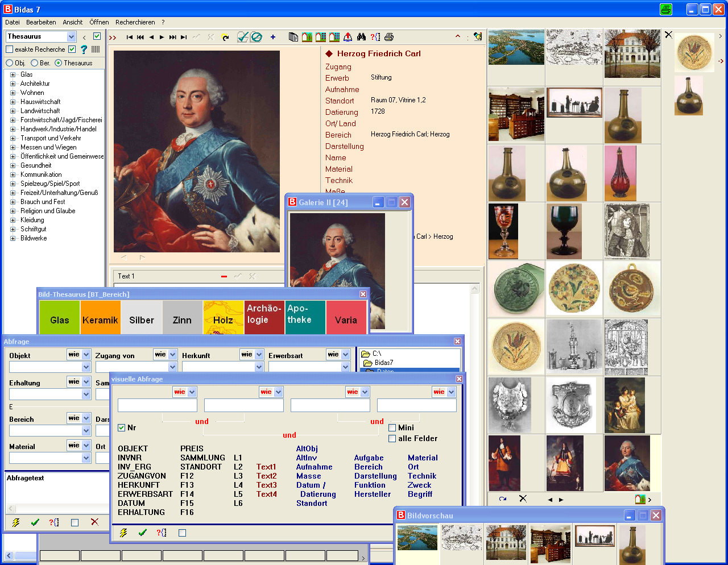
Task: Click the Zinn category button
Action: [182, 318]
